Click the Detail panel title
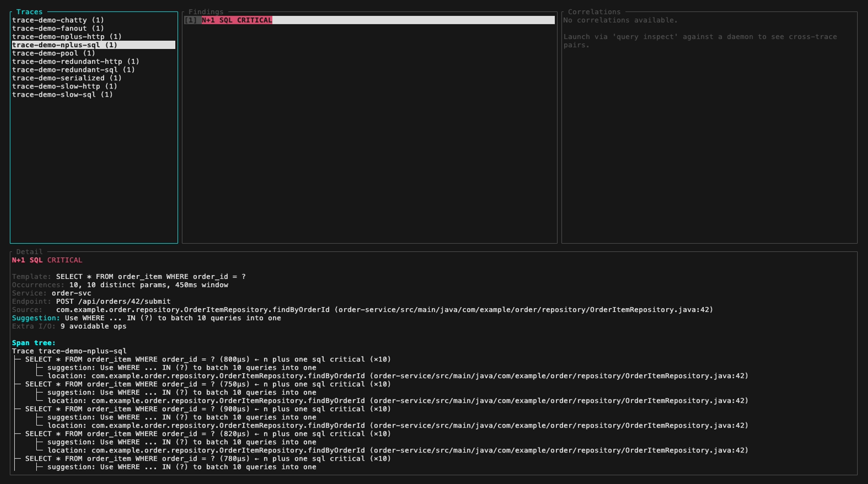Image resolution: width=868 pixels, height=484 pixels. pyautogui.click(x=29, y=252)
